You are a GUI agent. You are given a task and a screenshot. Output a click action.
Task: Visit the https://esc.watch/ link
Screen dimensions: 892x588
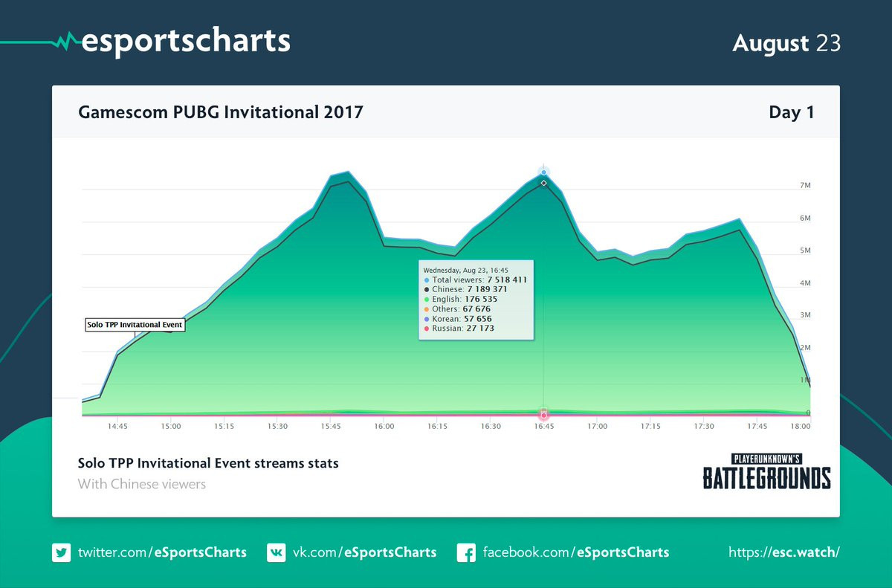click(x=785, y=552)
